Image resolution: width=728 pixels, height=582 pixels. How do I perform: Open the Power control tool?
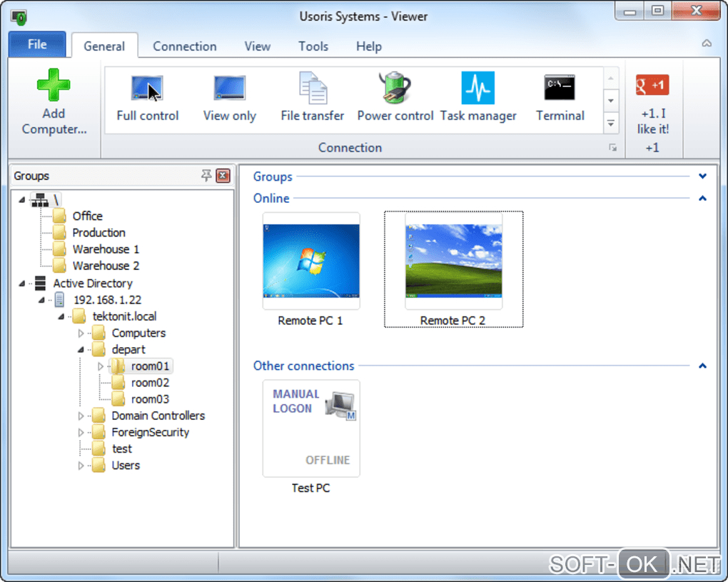[395, 98]
